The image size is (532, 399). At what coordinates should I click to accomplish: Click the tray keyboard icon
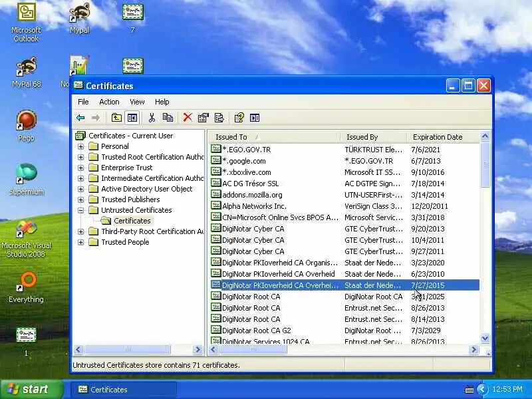click(469, 390)
